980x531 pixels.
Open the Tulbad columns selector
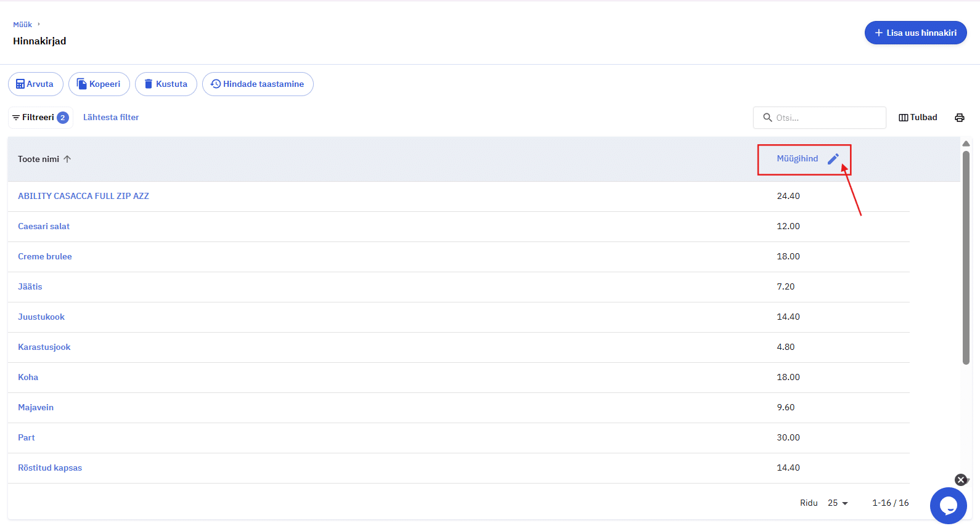[918, 118]
